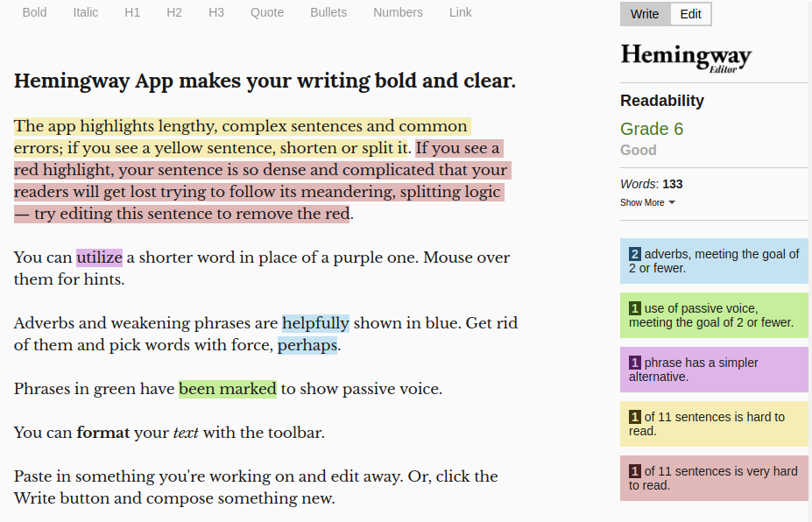Set heading level H3

[216, 12]
